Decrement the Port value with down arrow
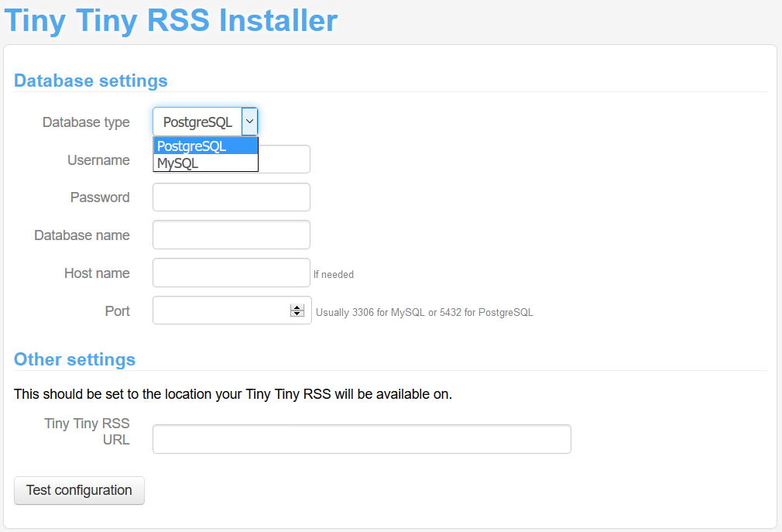This screenshot has width=782, height=532. pos(297,314)
